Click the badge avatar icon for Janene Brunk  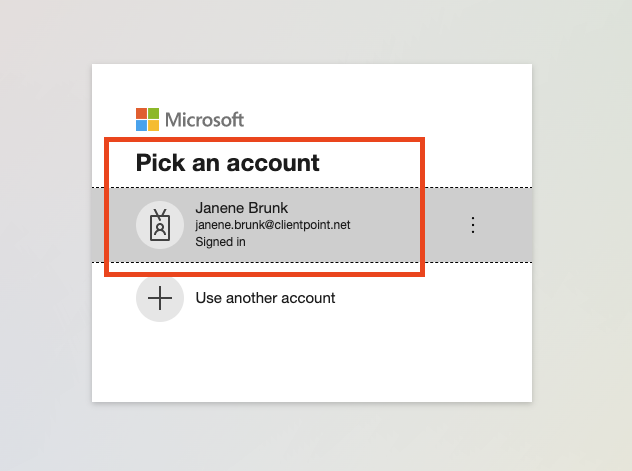pos(160,225)
